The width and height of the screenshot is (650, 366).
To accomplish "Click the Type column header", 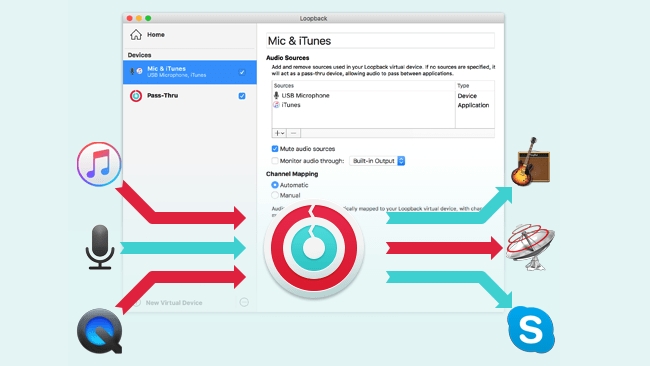I will tap(463, 86).
